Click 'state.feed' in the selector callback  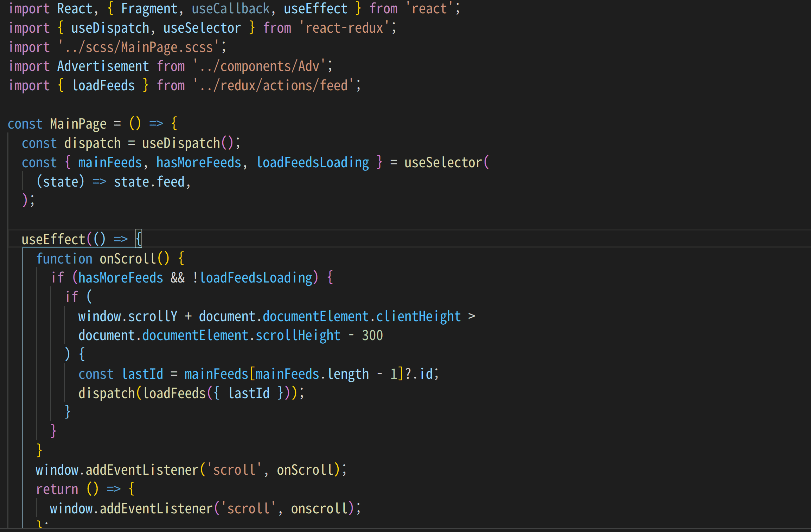tap(149, 182)
